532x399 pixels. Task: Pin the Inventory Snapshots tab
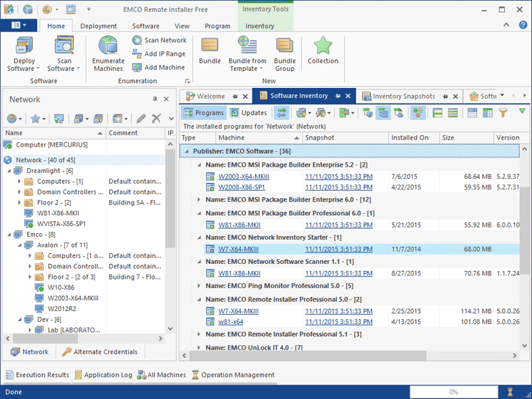point(445,97)
